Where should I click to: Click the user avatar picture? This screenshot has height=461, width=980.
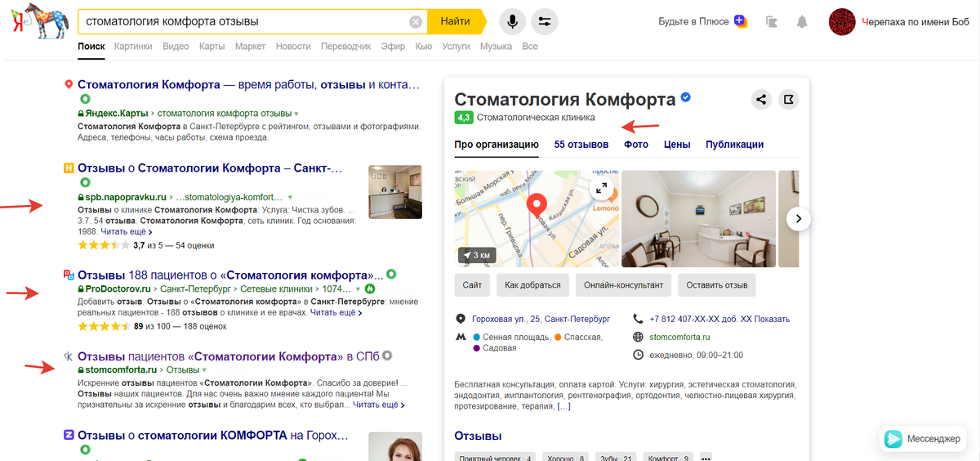pos(842,22)
